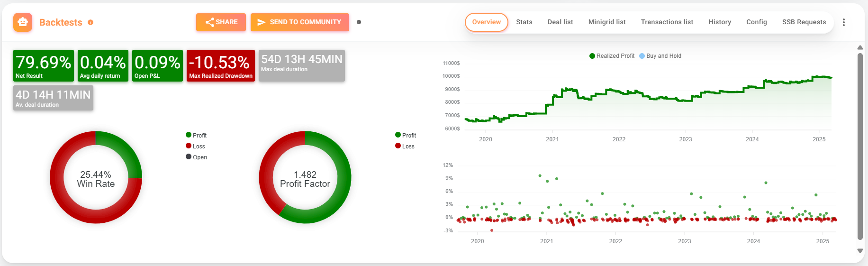Select the Transactions list tab
The image size is (868, 266).
tap(667, 22)
